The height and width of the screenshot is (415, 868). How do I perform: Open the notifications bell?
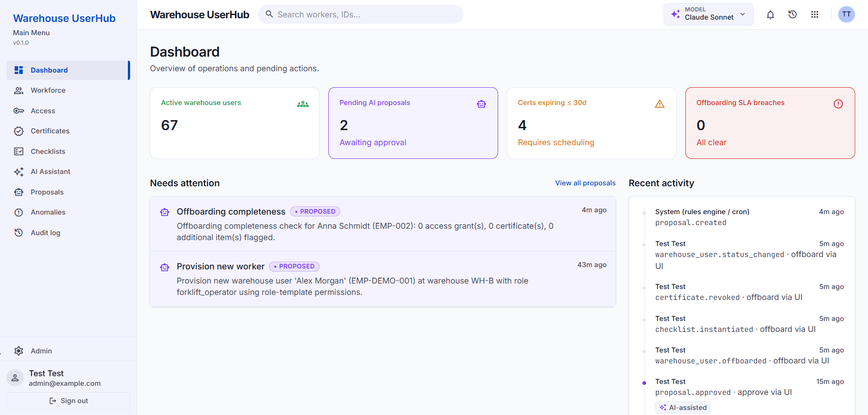[770, 15]
